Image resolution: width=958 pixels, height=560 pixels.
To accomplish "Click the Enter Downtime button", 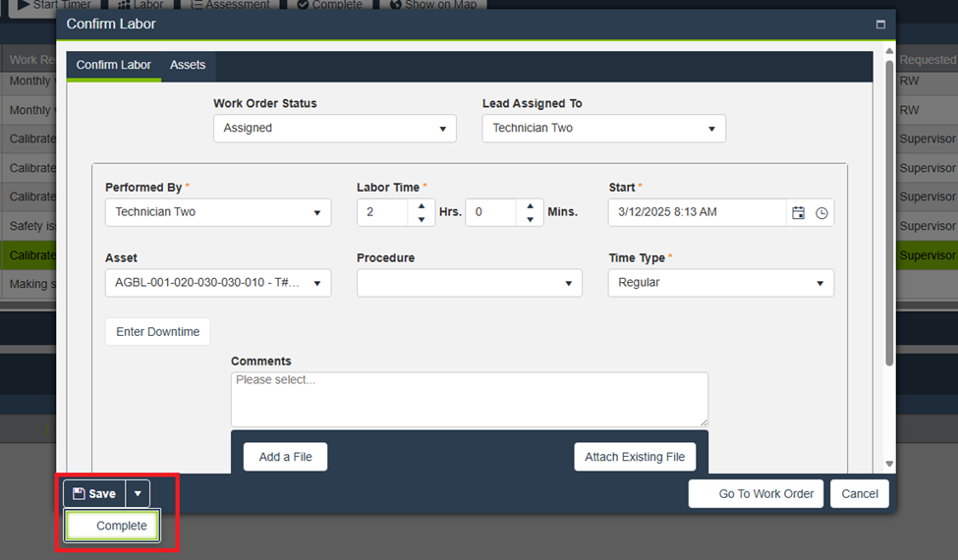I will pos(157,332).
